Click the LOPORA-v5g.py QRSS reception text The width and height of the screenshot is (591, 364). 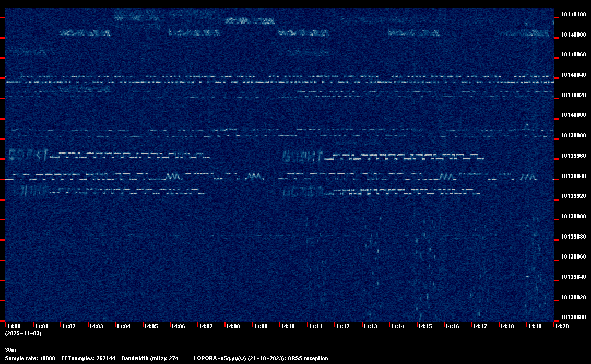(261, 358)
